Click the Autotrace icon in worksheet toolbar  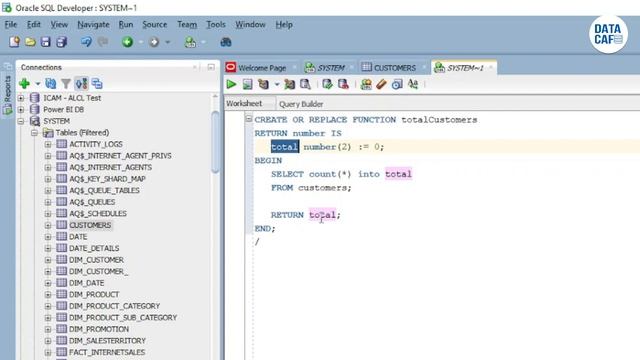(289, 84)
